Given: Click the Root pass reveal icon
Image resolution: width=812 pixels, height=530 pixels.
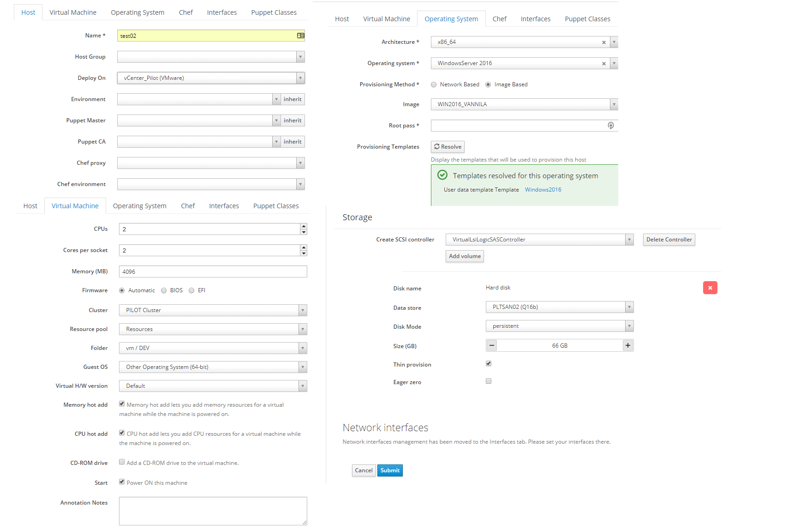Looking at the screenshot, I should 610,126.
